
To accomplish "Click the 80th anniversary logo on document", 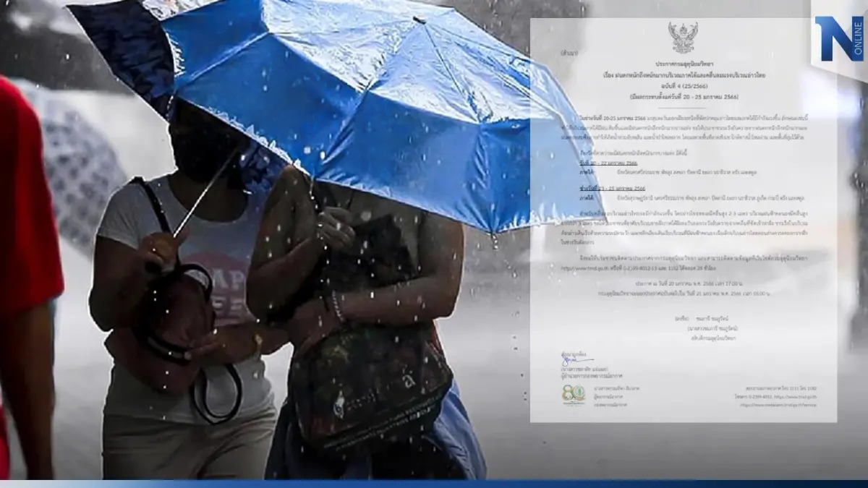I will 574,395.
